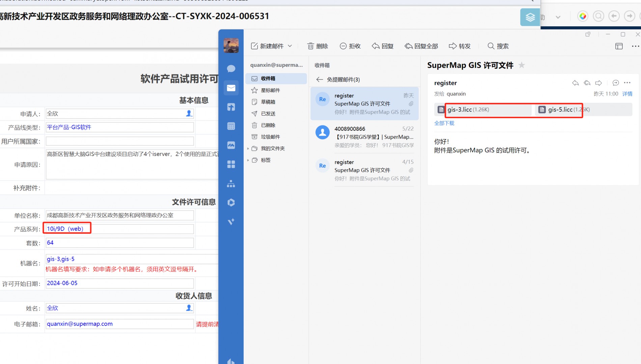Image resolution: width=641 pixels, height=364 pixels.
Task: Click the 许可开始日期 field showing 2024-06-05
Action: point(120,283)
